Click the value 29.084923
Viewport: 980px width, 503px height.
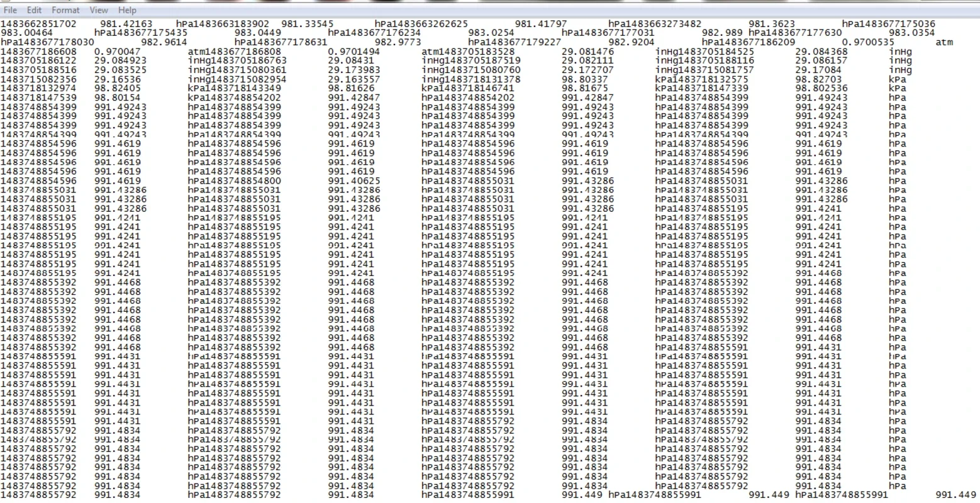pos(121,60)
